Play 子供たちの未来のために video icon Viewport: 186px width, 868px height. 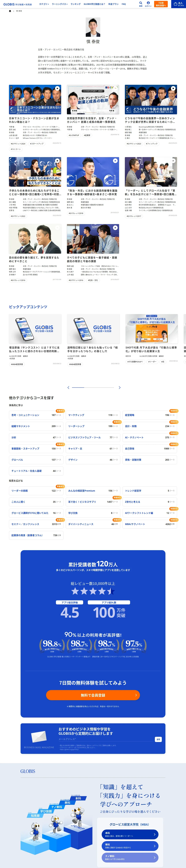click(57, 161)
